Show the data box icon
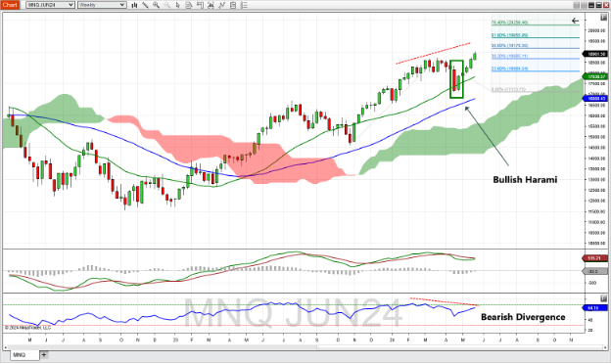This screenshot has height=364, width=611. pos(189,5)
